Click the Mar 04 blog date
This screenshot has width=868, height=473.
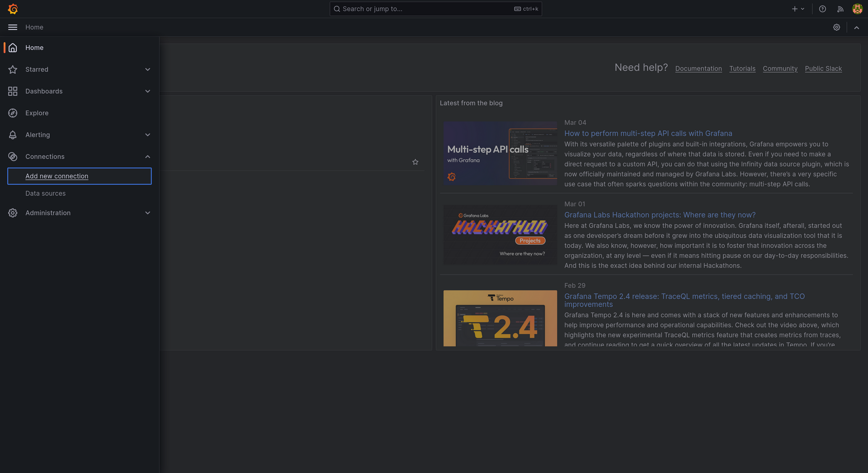point(575,122)
